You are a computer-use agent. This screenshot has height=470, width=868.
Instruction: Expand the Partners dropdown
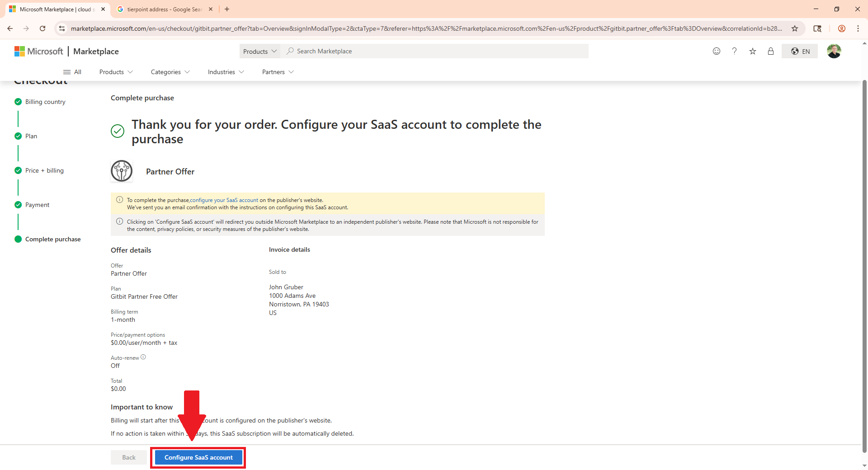point(278,72)
